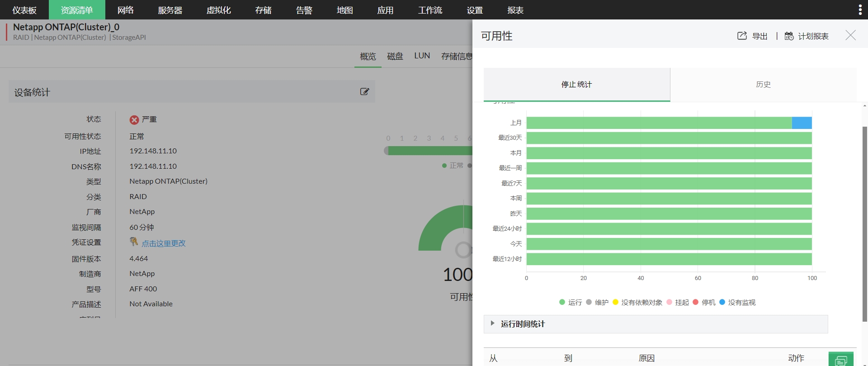Viewport: 868px width, 366px height.
Task: Click the 动作 column header
Action: click(796, 358)
